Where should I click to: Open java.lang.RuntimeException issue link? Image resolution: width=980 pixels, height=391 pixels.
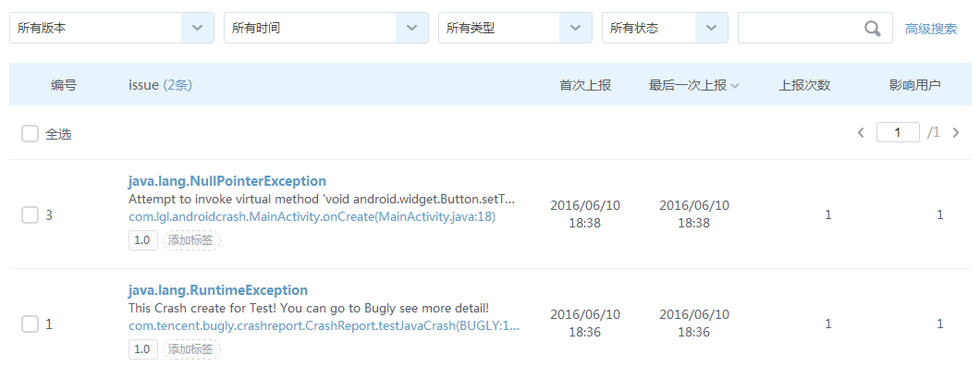[x=217, y=290]
